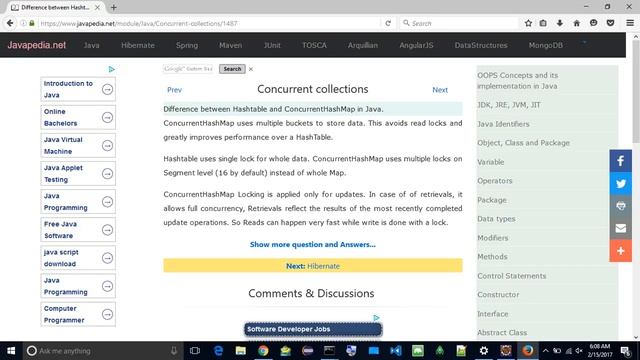Viewport: 640px width, 360px height.
Task: Click the address bar URL
Action: (x=139, y=23)
